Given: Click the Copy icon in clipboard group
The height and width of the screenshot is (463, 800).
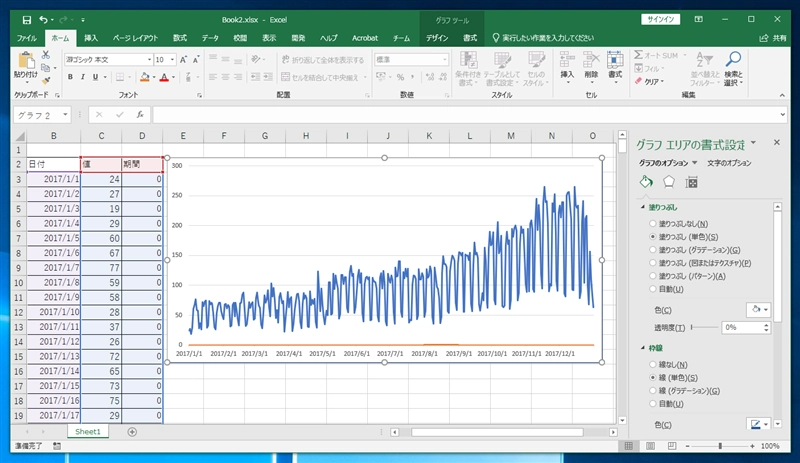Looking at the screenshot, I should coord(46,68).
